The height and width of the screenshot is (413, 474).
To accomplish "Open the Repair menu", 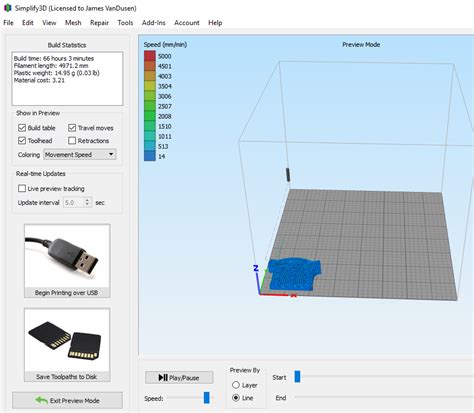I will (99, 23).
